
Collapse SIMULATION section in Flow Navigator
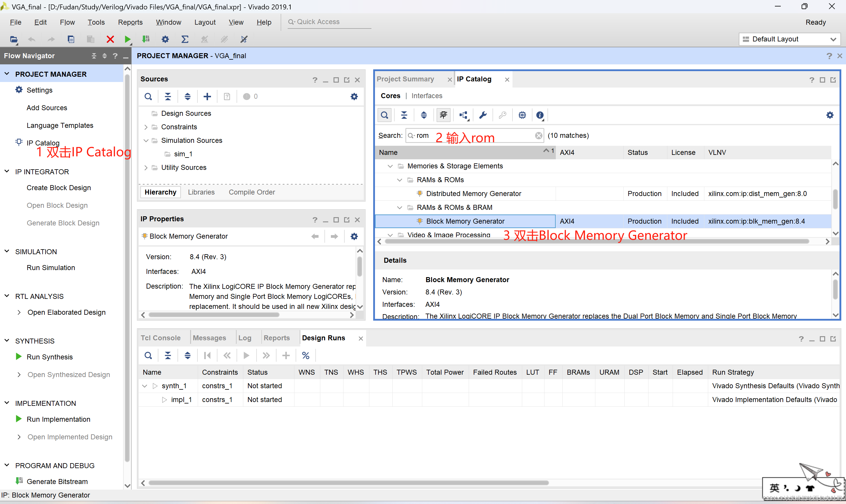point(7,251)
